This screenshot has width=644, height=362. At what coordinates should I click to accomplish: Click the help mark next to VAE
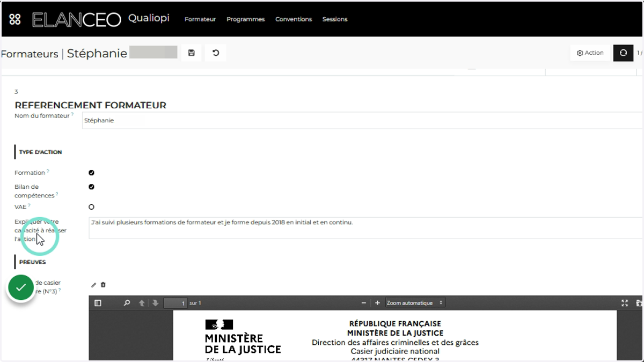[29, 205]
